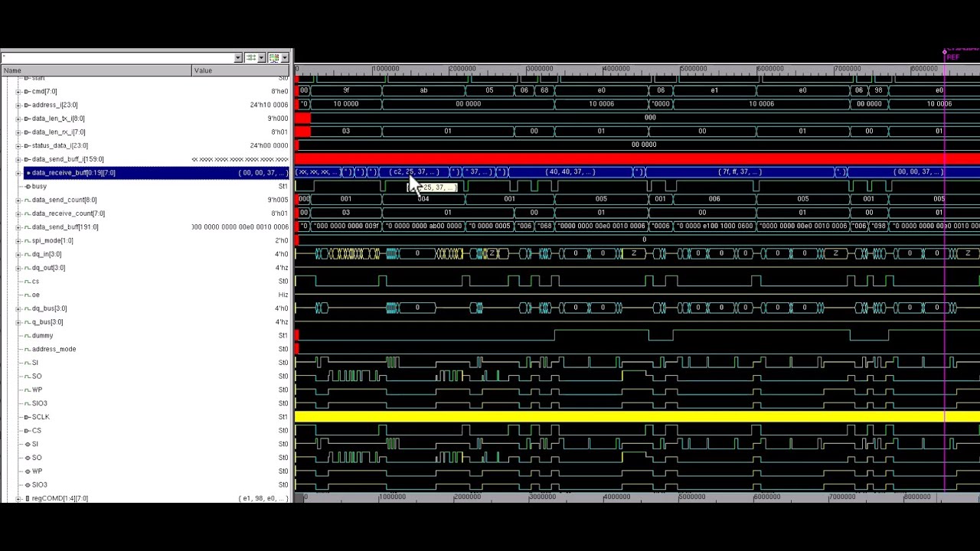The width and height of the screenshot is (980, 551).
Task: Click the { 7f, ff, 37, ... } data_receive_buff segment
Action: (x=740, y=172)
